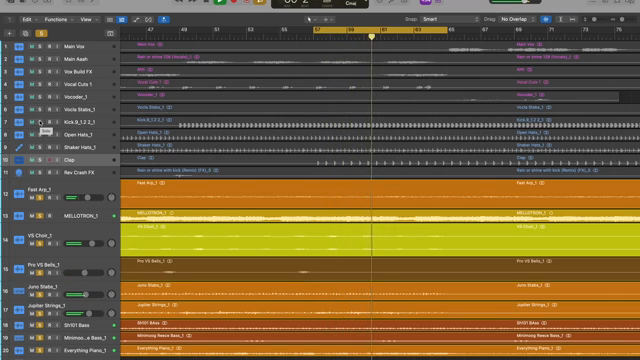Screen dimensions: 640x360
Task: Click the yellow playhead marker
Action: click(x=371, y=37)
